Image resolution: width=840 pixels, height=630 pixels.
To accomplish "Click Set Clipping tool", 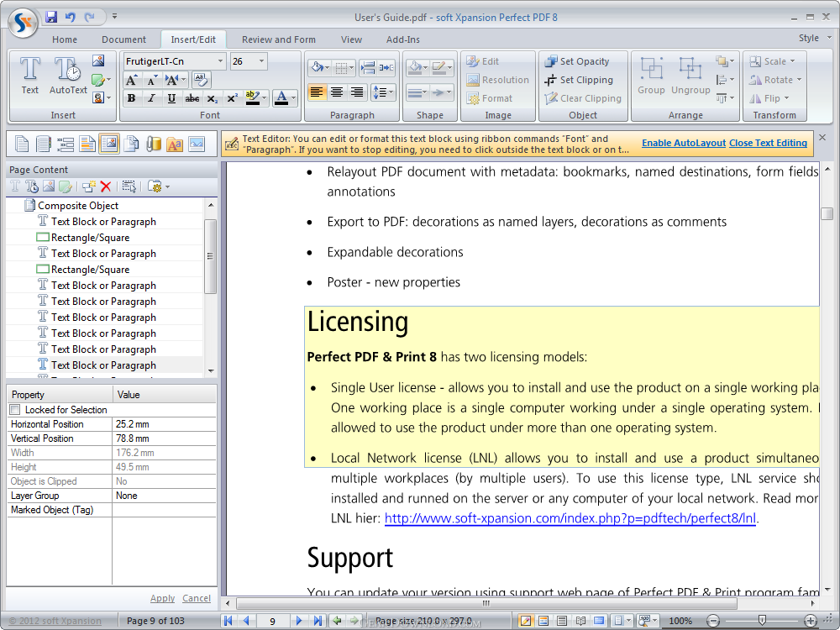I will (579, 80).
